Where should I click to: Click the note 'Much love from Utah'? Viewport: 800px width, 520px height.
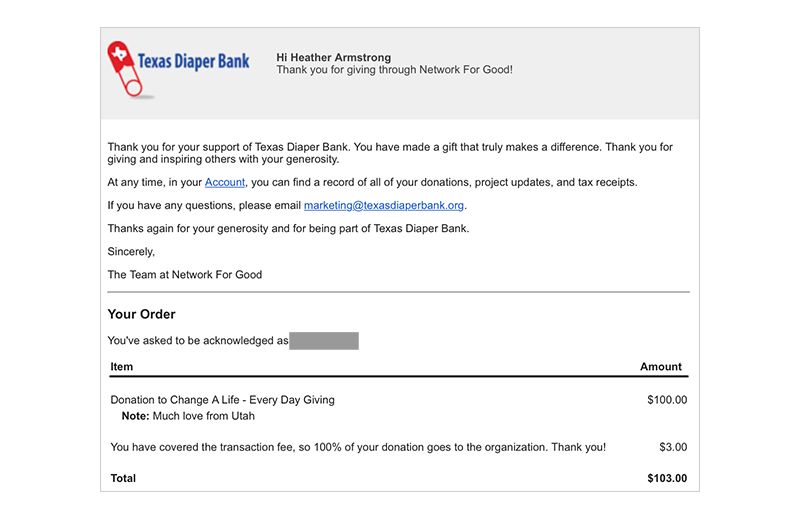tap(204, 416)
